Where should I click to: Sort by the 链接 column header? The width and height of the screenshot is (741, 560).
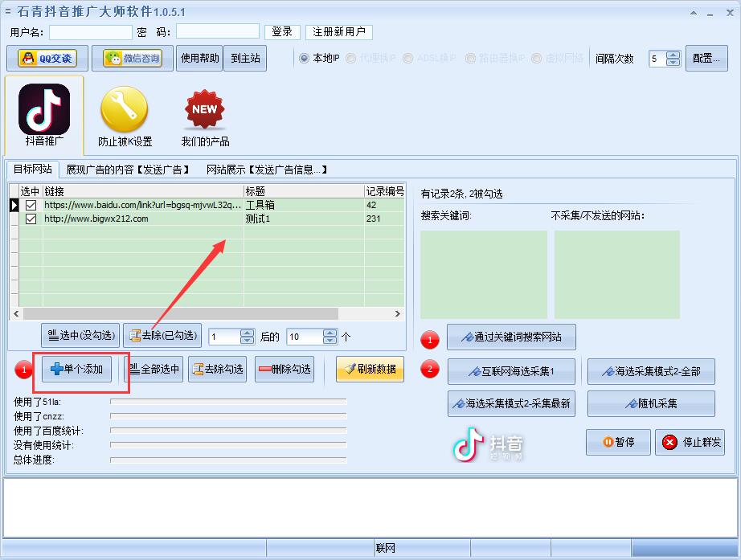[x=143, y=191]
